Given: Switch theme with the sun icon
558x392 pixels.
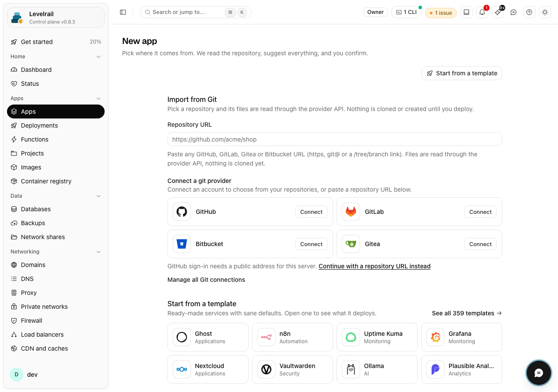Looking at the screenshot, I should click(545, 12).
